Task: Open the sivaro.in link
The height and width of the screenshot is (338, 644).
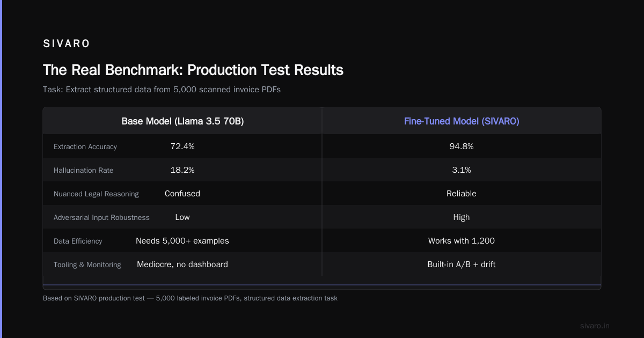Action: [x=595, y=326]
